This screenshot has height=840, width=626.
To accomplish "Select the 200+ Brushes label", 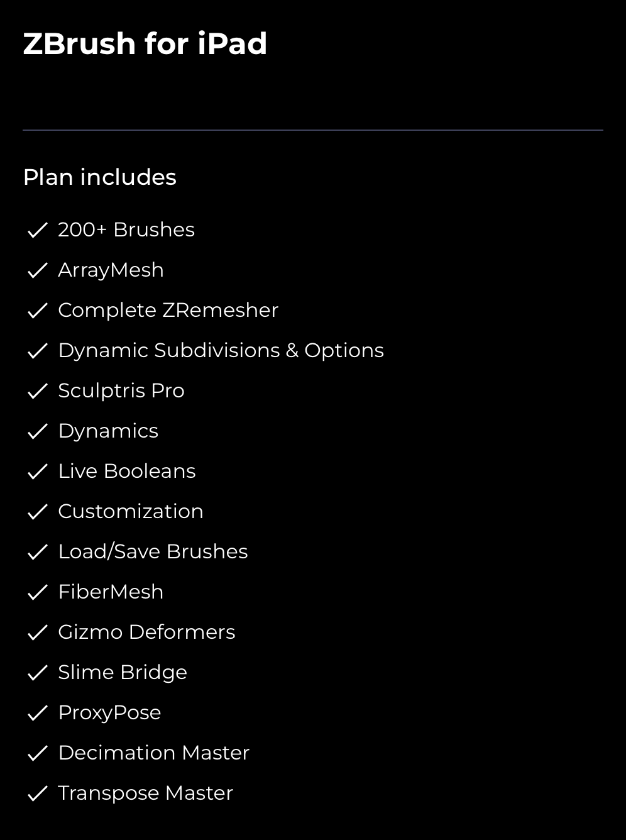I will pos(126,229).
